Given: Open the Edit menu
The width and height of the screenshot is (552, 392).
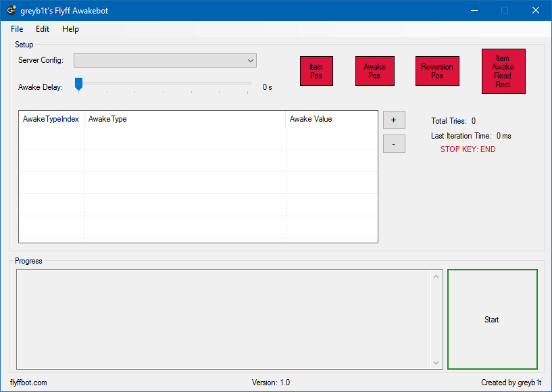Looking at the screenshot, I should [x=43, y=29].
